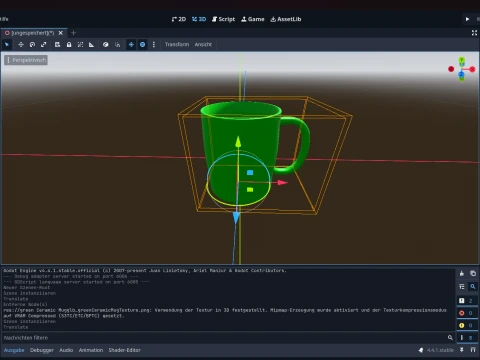
Task: Click the green Y arrow of transform gizmo
Action: pyautogui.click(x=238, y=141)
